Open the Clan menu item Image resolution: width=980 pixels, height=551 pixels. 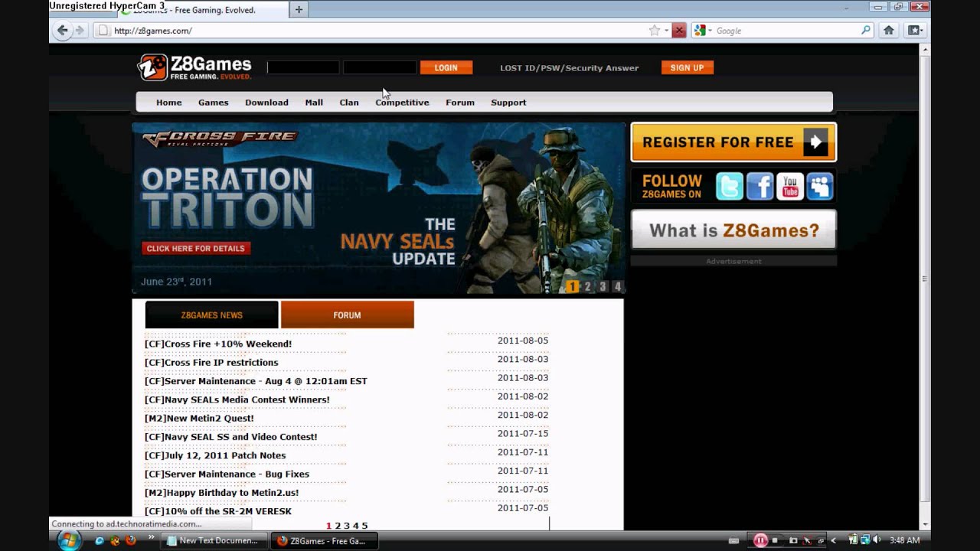(349, 103)
